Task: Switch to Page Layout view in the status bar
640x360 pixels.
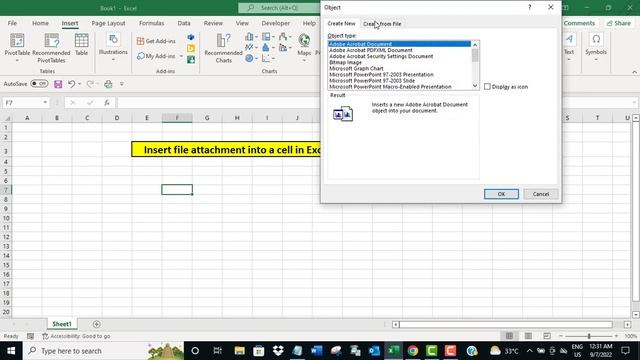Action: (528, 336)
